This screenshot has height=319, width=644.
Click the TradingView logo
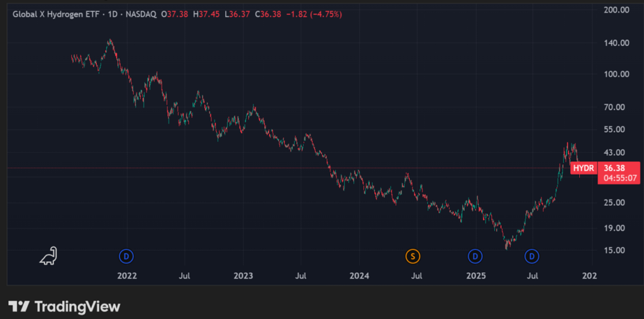point(64,306)
